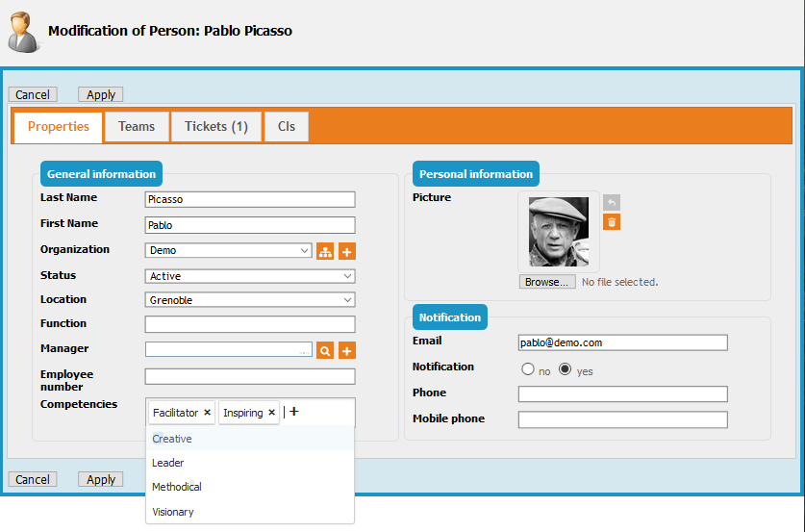This screenshot has height=532, width=805.
Task: Switch to the Teams tab
Action: [x=137, y=126]
